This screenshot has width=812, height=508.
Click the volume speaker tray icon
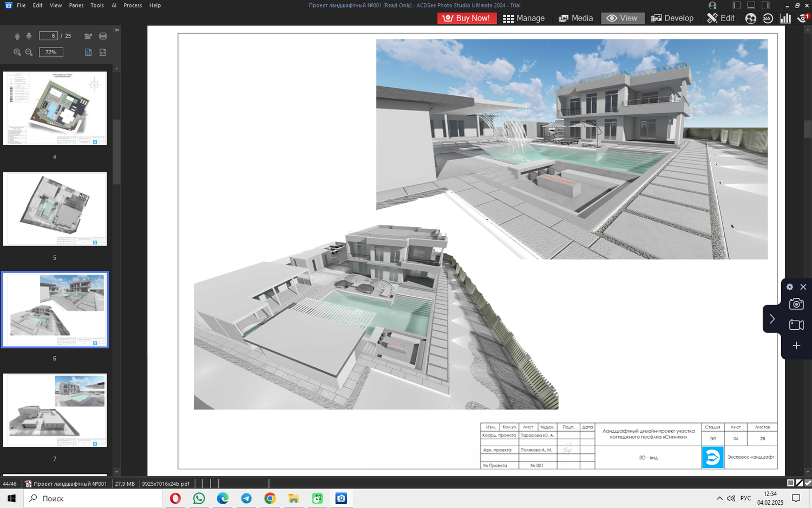731,498
